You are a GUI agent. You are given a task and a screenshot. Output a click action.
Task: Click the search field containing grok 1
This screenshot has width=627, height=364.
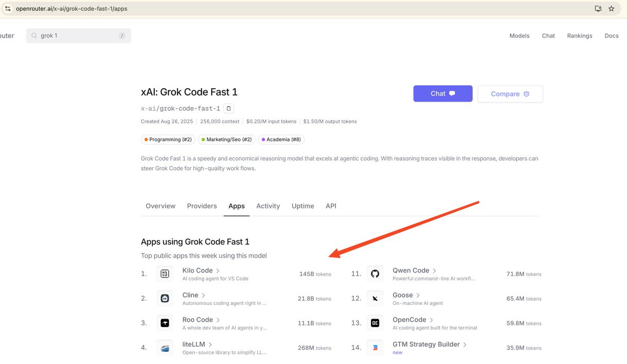[x=78, y=36]
